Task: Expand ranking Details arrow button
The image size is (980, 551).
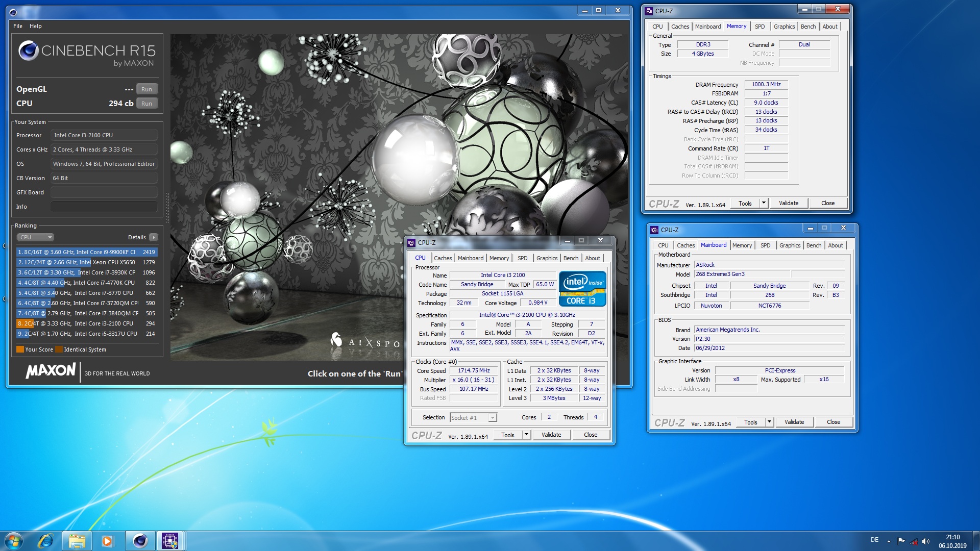Action: pos(154,237)
